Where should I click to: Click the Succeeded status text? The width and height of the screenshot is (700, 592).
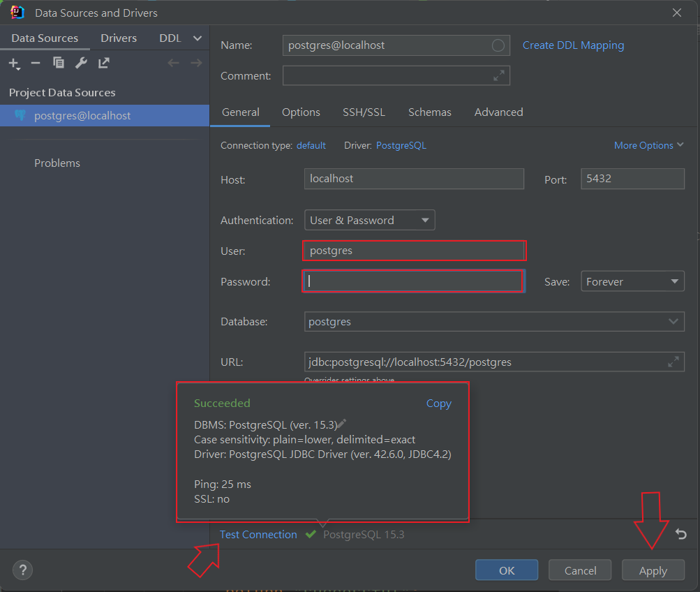(x=222, y=403)
